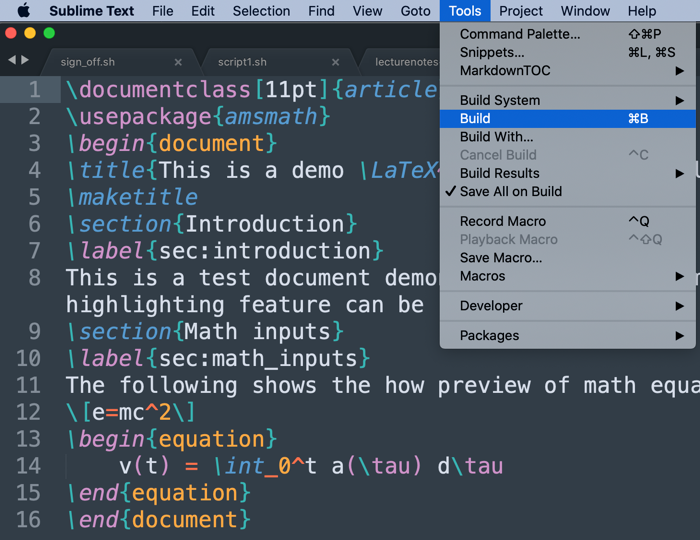Click \begin{equation} line
700x540 pixels.
tap(171, 439)
